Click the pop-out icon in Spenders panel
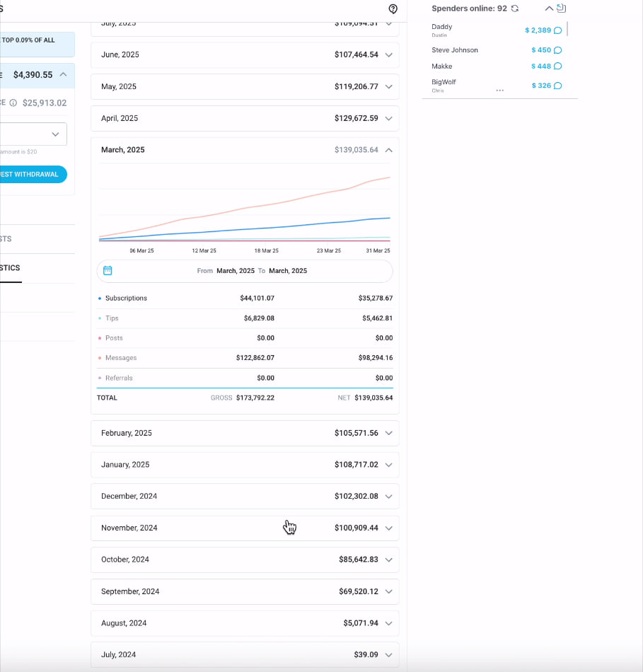The image size is (643, 672). coord(561,8)
